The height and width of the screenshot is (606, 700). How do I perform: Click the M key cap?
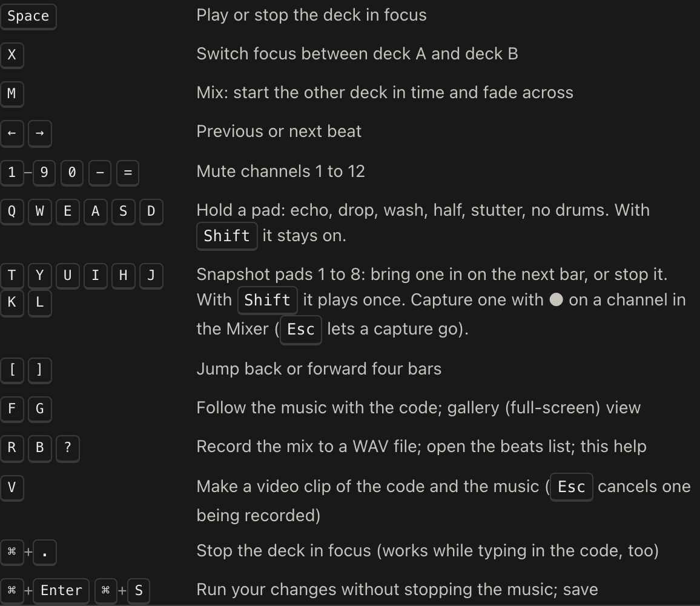click(12, 94)
